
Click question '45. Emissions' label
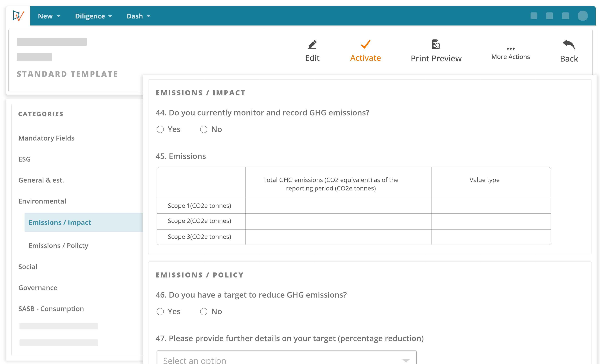(181, 156)
